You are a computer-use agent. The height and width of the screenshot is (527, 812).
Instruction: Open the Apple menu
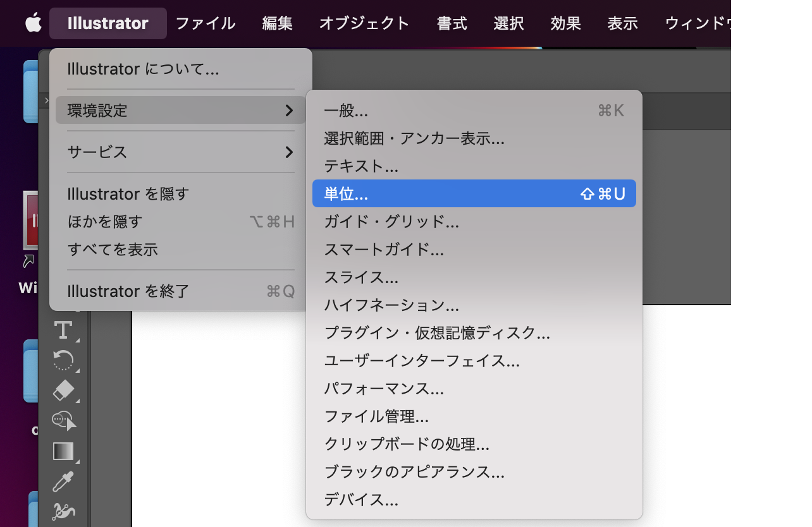click(x=33, y=23)
